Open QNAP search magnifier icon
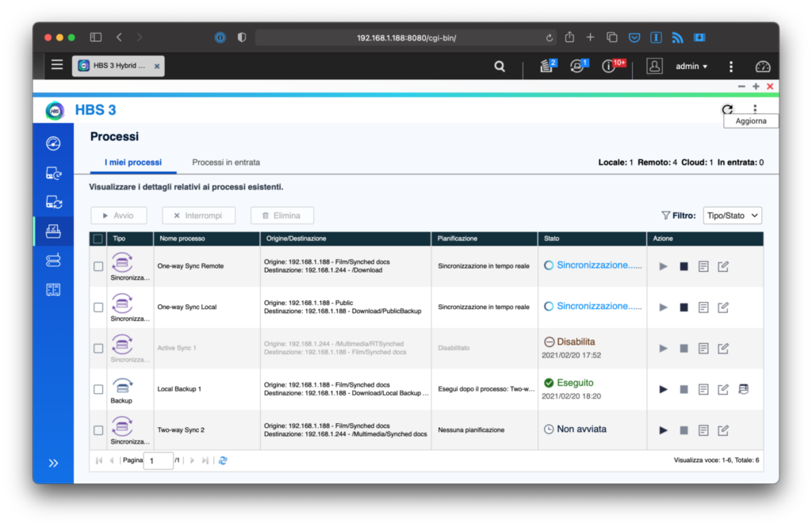 point(500,67)
